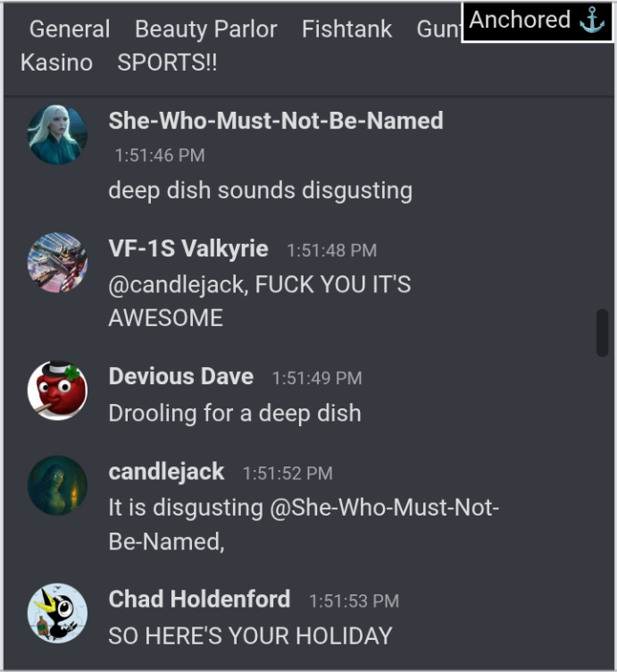Screen dimensions: 617x672
Task: Click the anchor icon in Anchored badge
Action: [592, 21]
